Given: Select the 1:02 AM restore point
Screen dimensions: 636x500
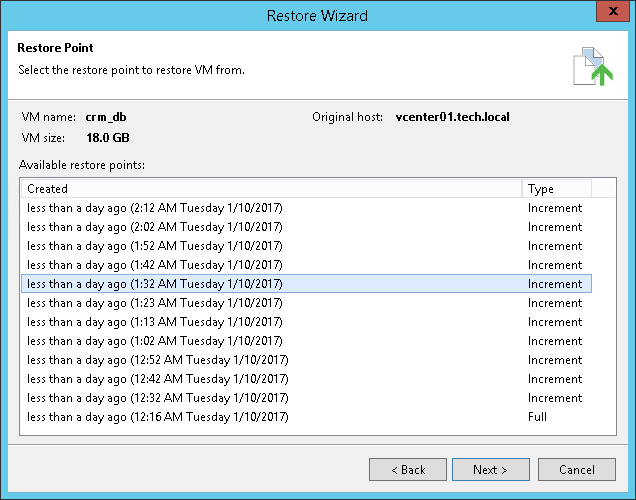Looking at the screenshot, I should click(x=307, y=341).
